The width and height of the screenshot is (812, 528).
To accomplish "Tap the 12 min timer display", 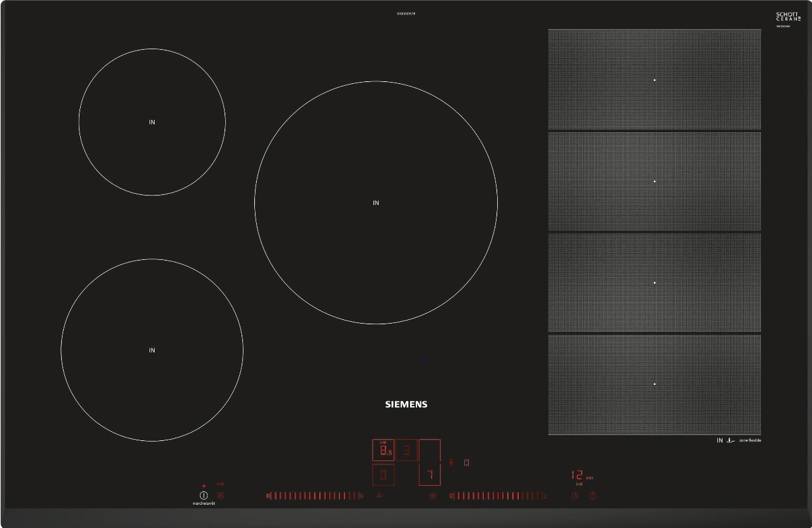I will point(582,475).
